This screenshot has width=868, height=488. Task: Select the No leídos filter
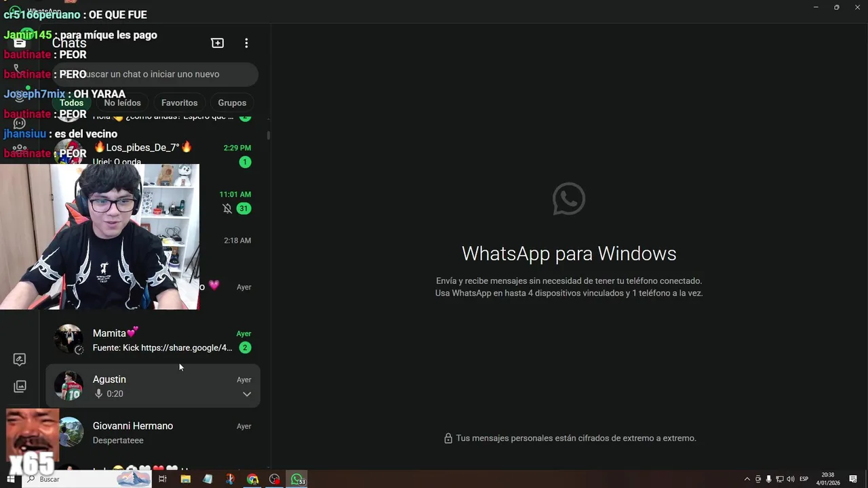pos(122,103)
